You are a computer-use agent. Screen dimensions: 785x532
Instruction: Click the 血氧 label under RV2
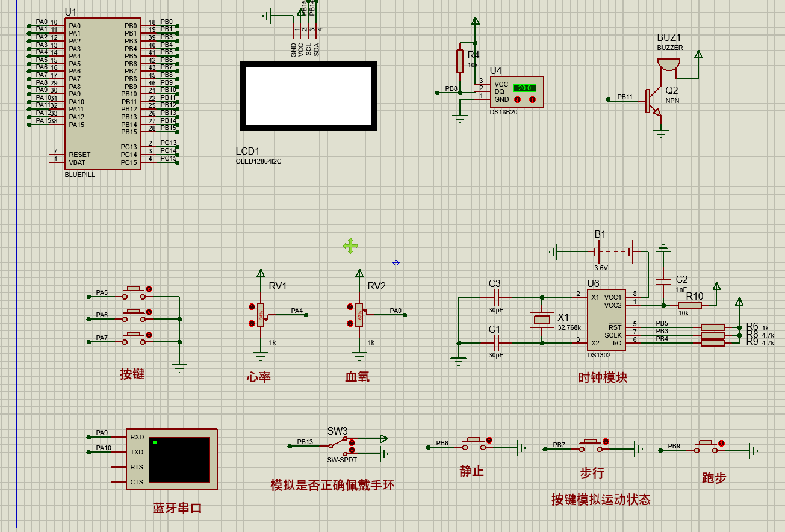point(357,377)
